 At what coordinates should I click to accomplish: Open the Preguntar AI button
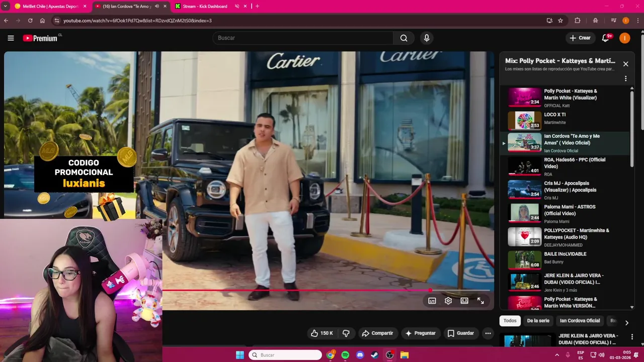[420, 333]
